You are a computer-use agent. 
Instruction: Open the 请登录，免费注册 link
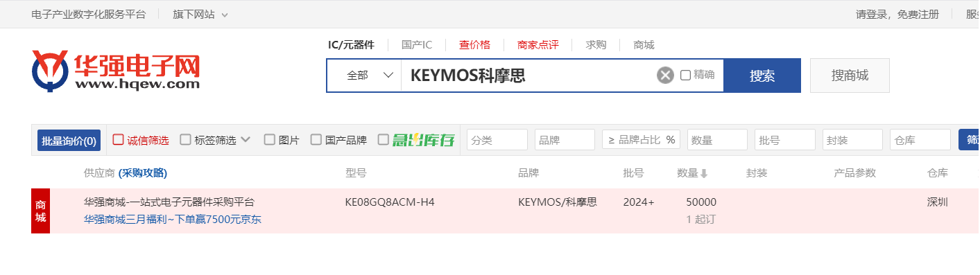(897, 15)
